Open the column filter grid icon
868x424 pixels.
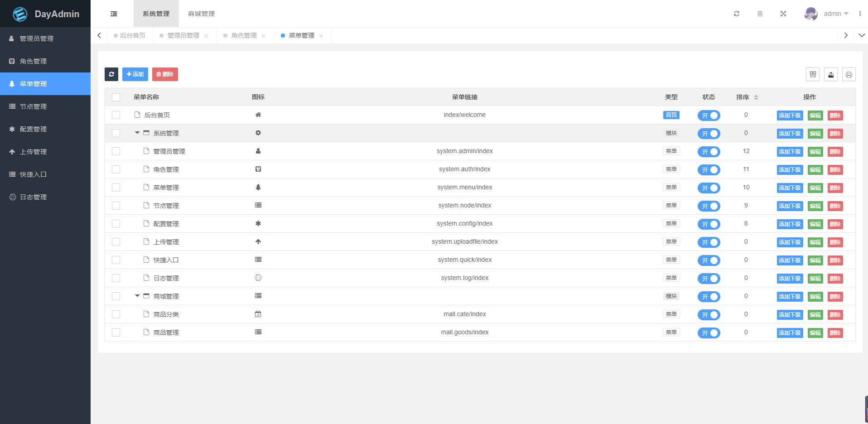[x=813, y=74]
